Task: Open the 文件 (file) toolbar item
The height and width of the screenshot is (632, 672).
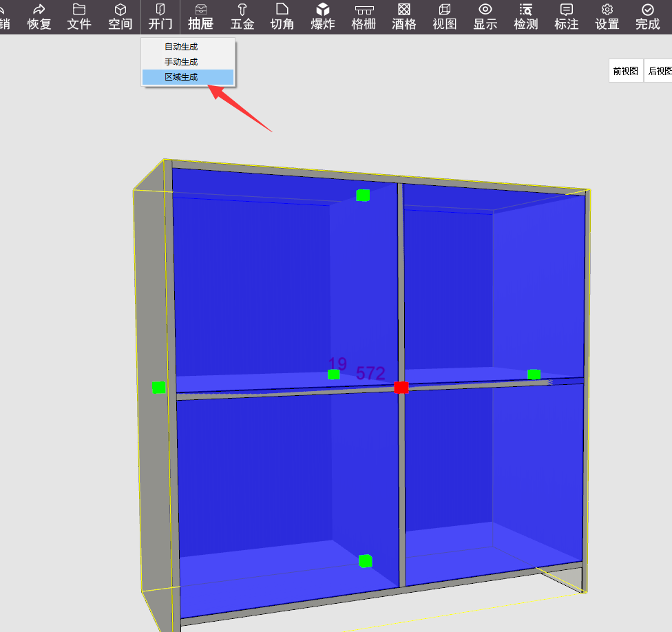Action: [79, 17]
